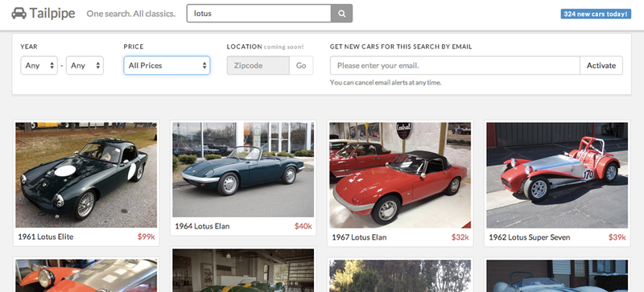Click the 1962 Lotus Super Seven title

(530, 237)
